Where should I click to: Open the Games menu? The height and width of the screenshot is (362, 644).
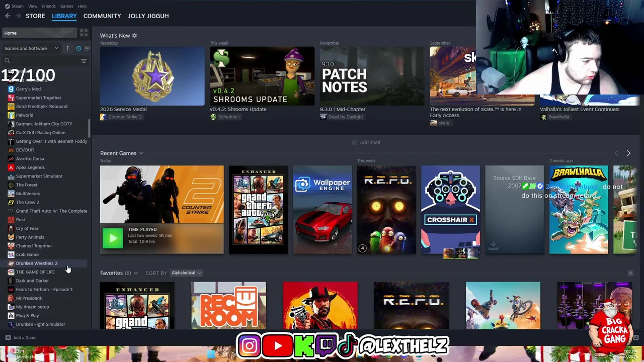tap(66, 6)
